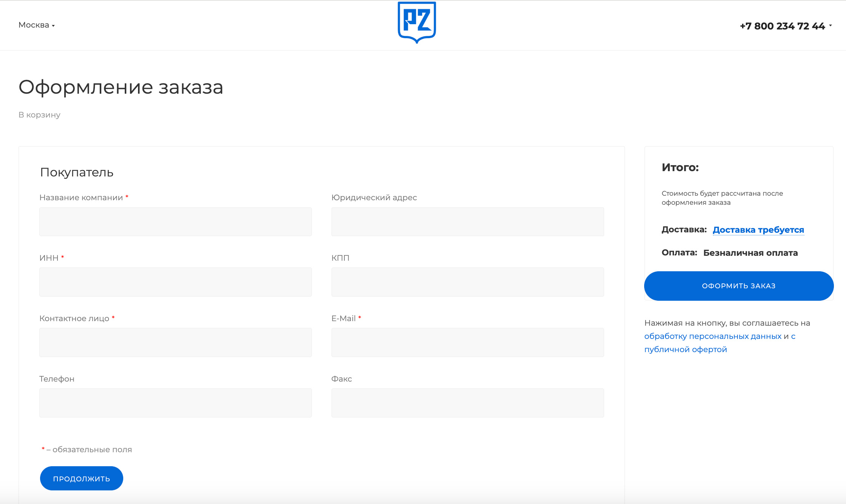Click the +7 800 234 72 44 phone number
846x504 pixels.
[x=782, y=26]
